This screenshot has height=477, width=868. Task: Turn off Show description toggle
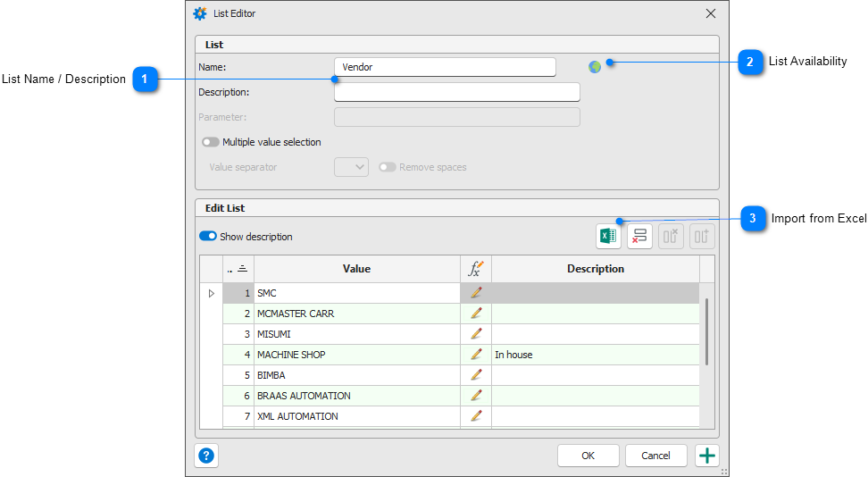pos(208,237)
